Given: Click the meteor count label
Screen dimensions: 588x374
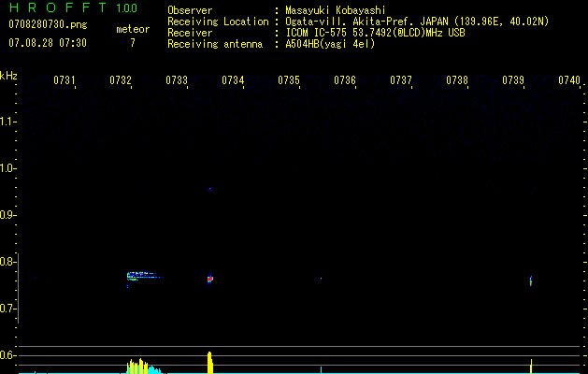Looking at the screenshot, I should tap(133, 29).
